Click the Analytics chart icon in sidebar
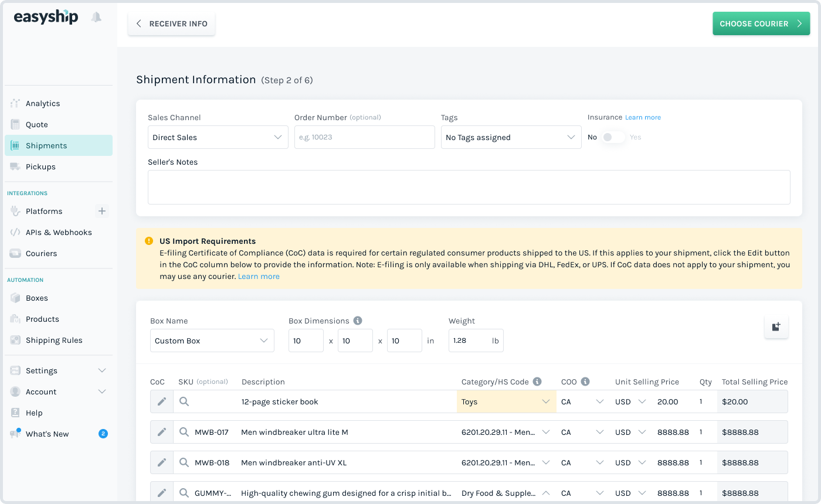Image resolution: width=821 pixels, height=504 pixels. [15, 103]
